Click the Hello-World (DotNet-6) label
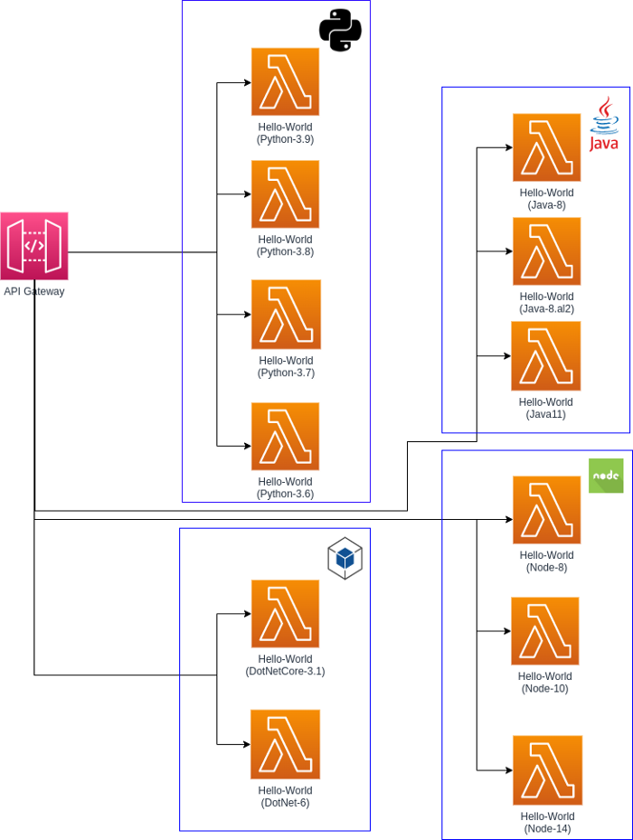This screenshot has height=840, width=633. (285, 797)
